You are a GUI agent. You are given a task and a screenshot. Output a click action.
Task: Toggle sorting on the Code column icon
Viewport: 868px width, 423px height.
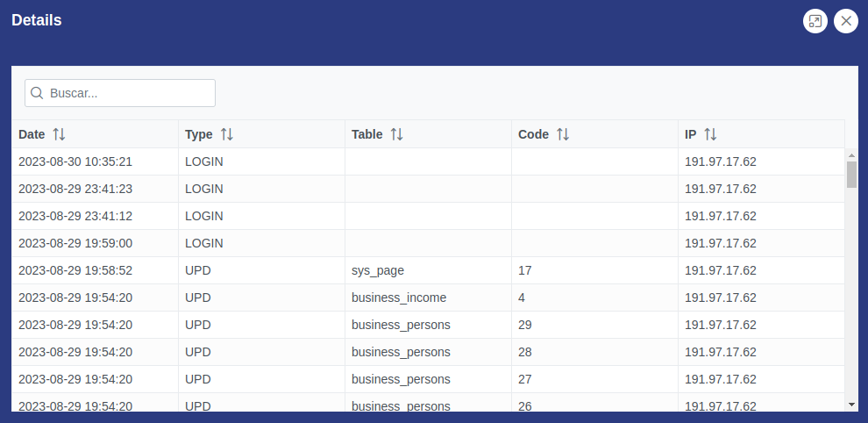pyautogui.click(x=563, y=134)
